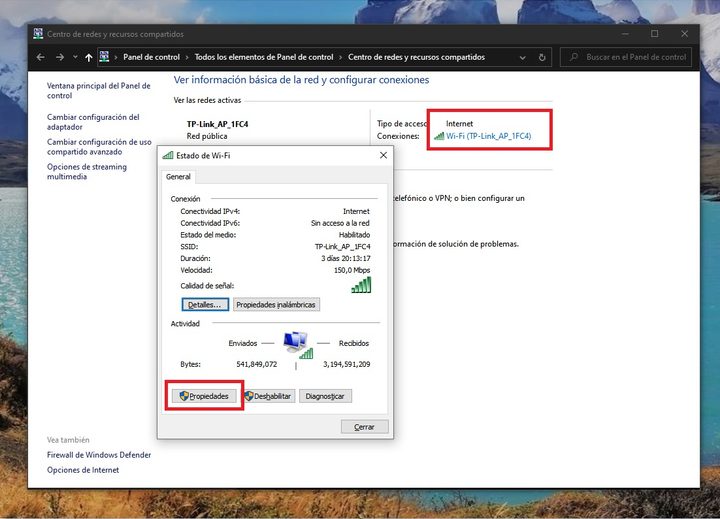Open Propiedades inalámbricas
The height and width of the screenshot is (519, 720).
(x=276, y=304)
